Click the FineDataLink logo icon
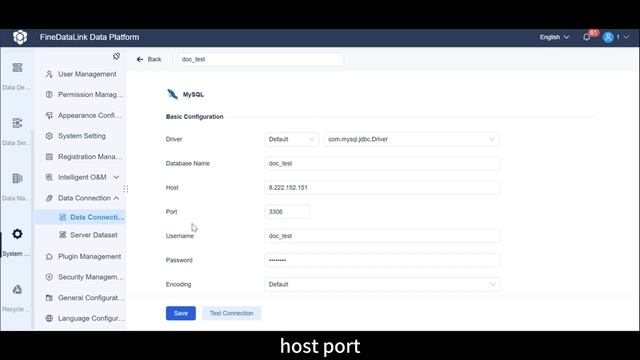The width and height of the screenshot is (640, 360). click(20, 37)
